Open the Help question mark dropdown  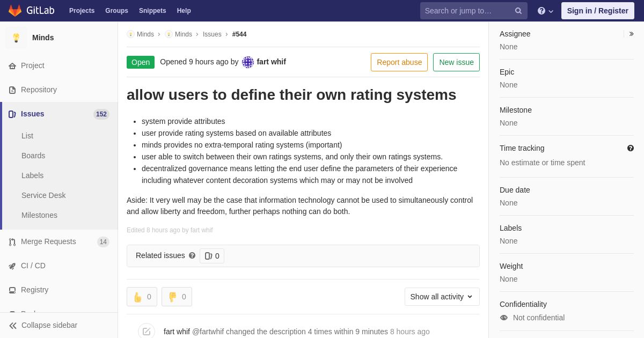click(545, 11)
